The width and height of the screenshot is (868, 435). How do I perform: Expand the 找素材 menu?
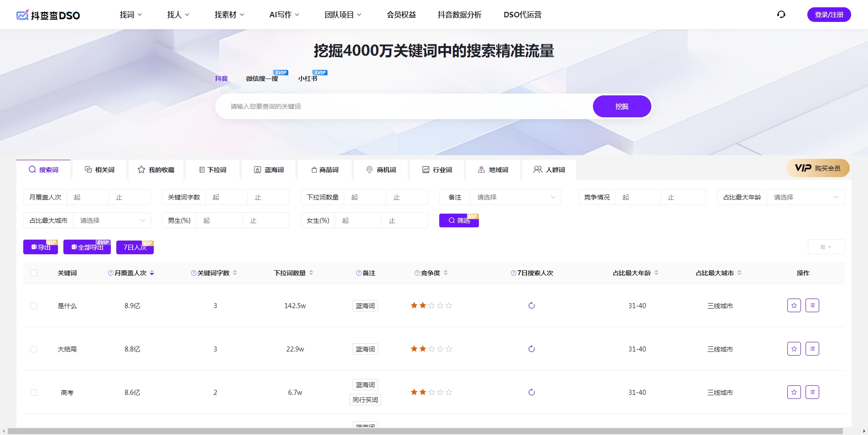coord(229,15)
